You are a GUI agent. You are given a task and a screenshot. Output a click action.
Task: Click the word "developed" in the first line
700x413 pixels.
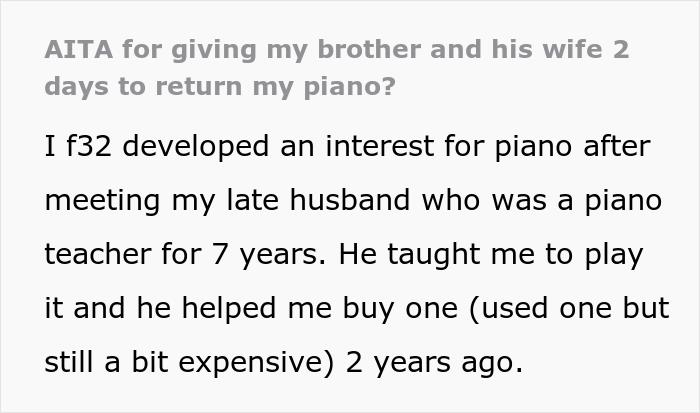pyautogui.click(x=196, y=146)
